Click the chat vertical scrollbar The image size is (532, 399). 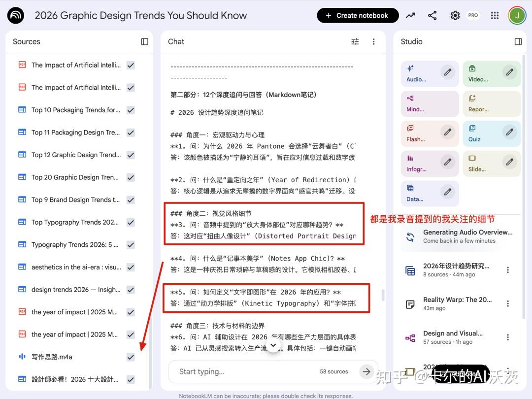pyautogui.click(x=382, y=295)
